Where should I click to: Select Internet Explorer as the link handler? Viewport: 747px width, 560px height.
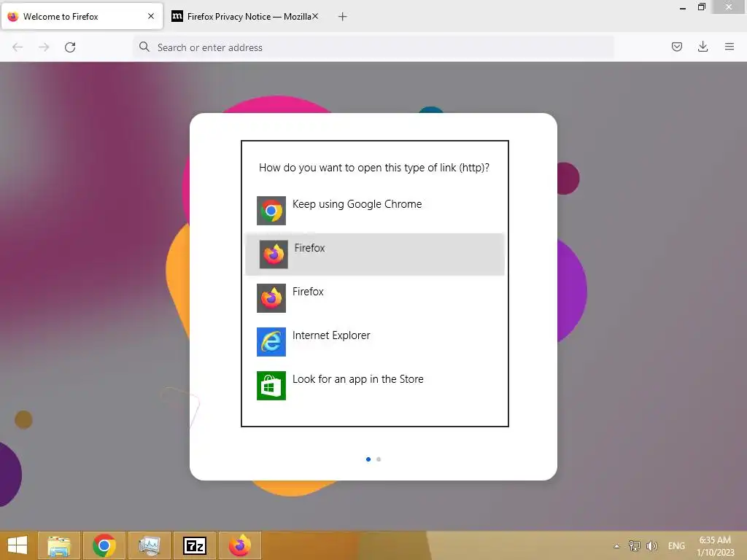tap(374, 342)
